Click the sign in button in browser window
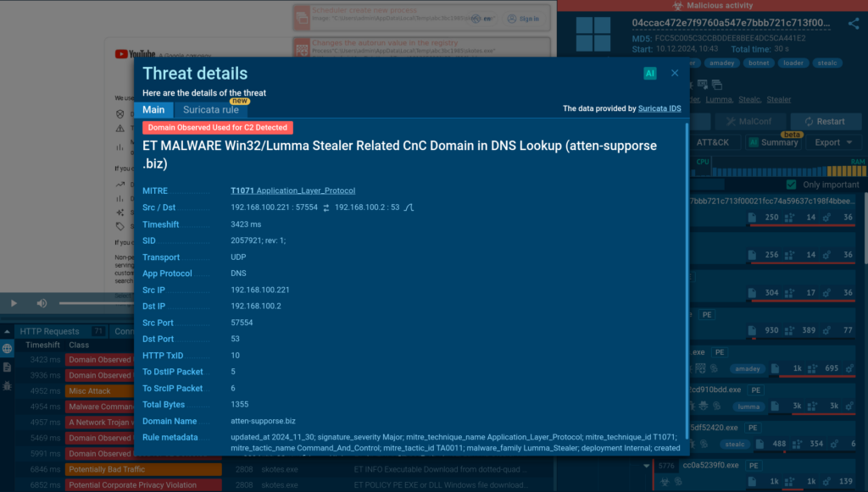The width and height of the screenshot is (868, 492). (x=523, y=19)
